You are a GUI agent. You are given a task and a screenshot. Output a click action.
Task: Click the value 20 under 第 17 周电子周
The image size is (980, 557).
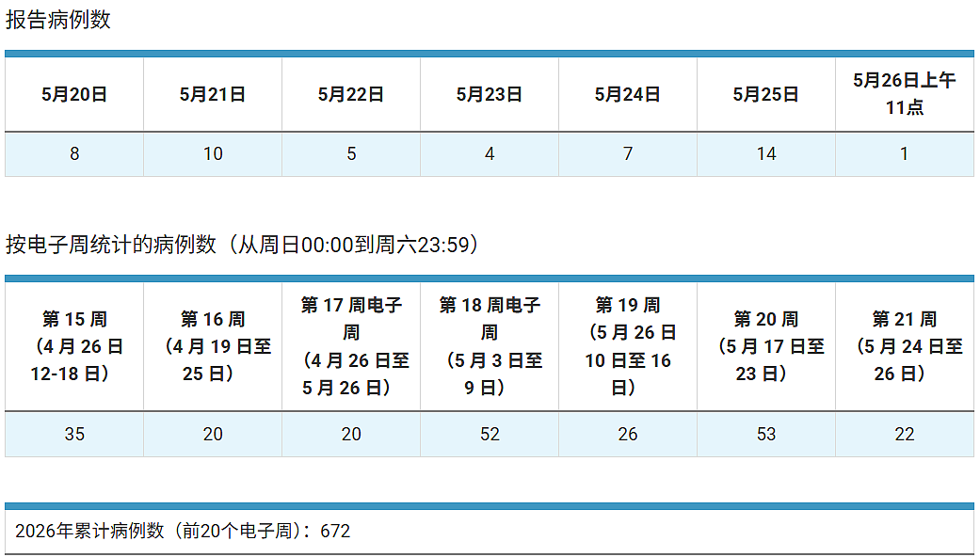pyautogui.click(x=351, y=434)
